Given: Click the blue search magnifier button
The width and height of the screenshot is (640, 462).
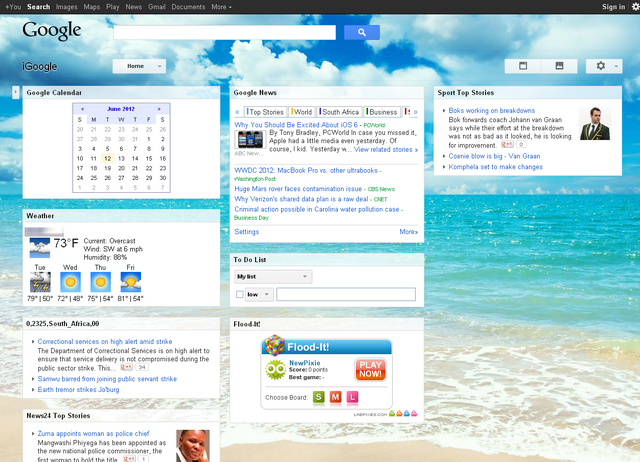Looking at the screenshot, I should (362, 32).
